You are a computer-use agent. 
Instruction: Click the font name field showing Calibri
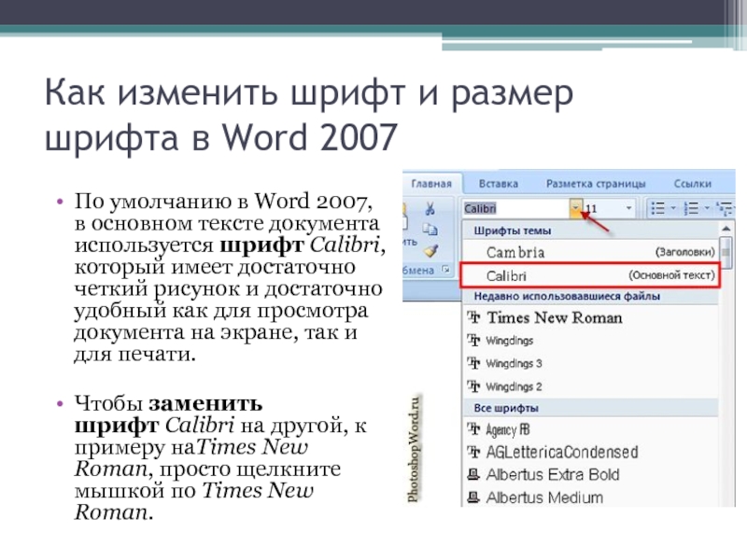coord(516,208)
